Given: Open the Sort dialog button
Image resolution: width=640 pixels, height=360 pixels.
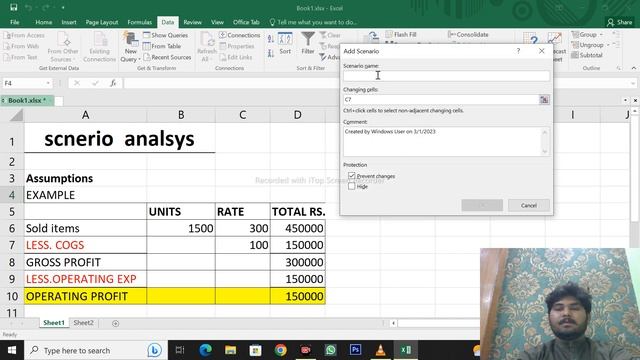Looking at the screenshot, I should (x=285, y=43).
